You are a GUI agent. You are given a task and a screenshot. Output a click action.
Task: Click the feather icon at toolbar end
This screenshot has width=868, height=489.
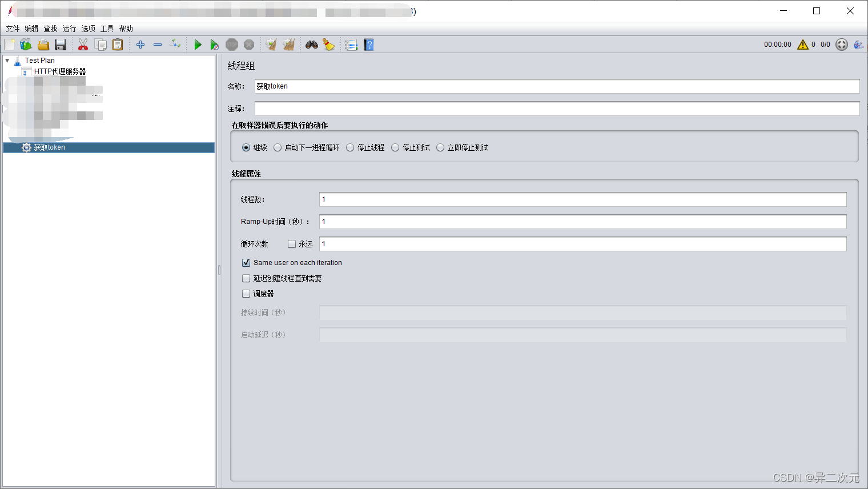pos(858,45)
